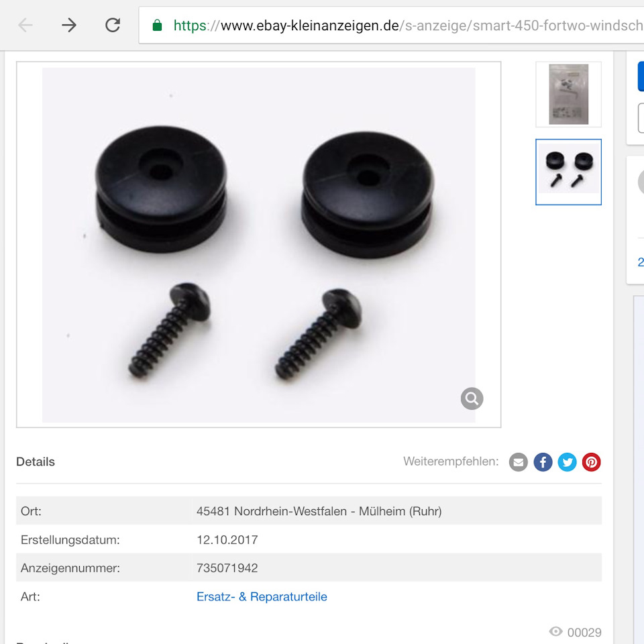The width and height of the screenshot is (644, 644).
Task: Click the ad number 735071942
Action: pyautogui.click(x=227, y=568)
